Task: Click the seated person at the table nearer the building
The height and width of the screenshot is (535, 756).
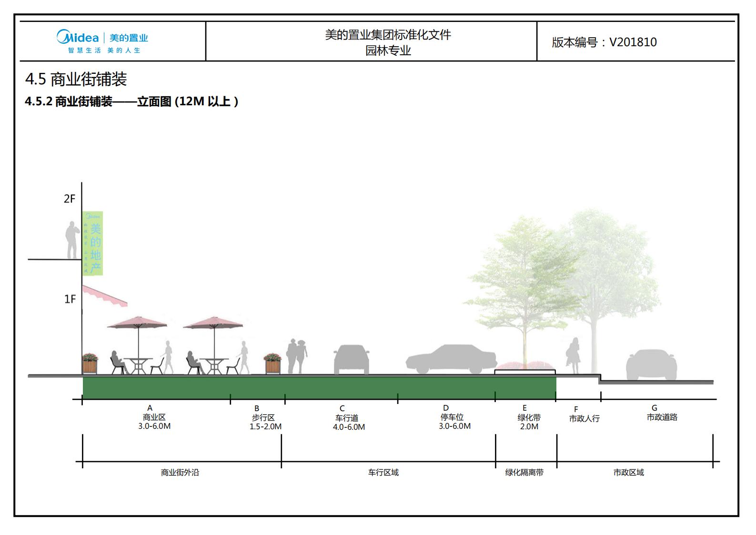Action: tap(119, 362)
